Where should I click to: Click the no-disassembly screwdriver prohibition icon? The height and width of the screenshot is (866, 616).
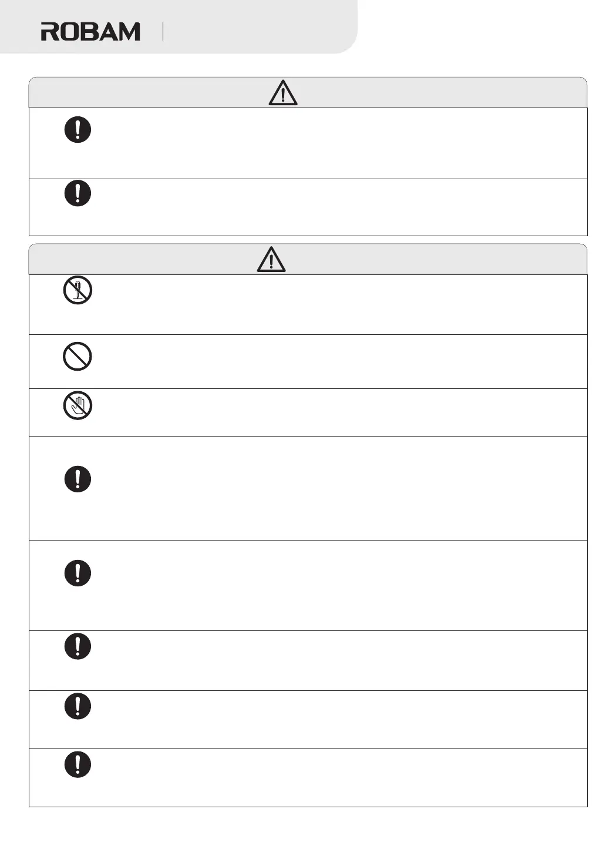coord(78,290)
